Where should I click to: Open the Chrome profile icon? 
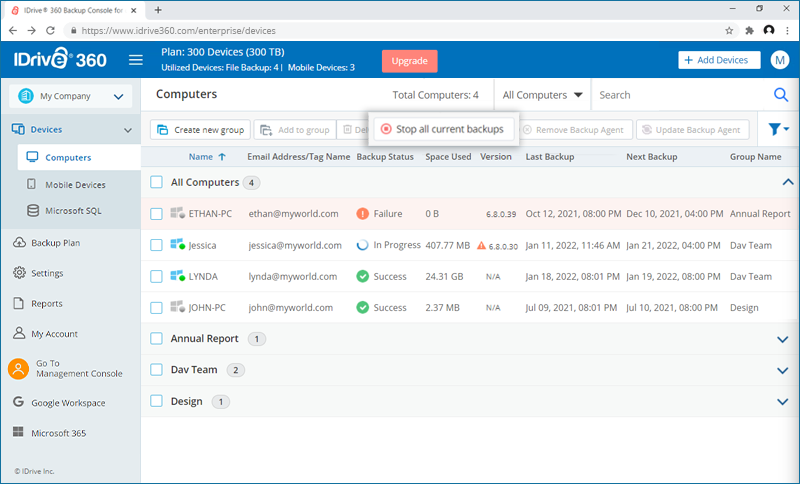coord(769,31)
